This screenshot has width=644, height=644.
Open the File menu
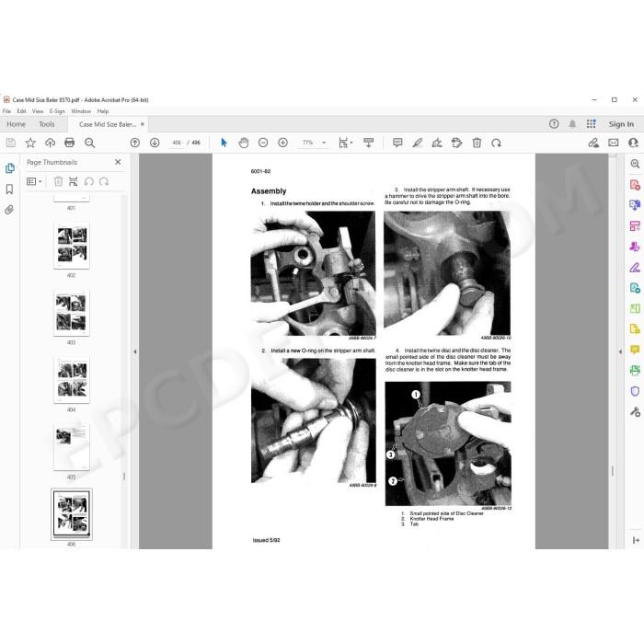[x=6, y=111]
